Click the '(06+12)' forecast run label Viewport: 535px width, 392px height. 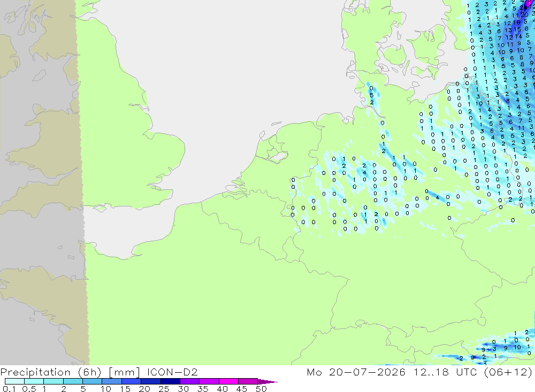pos(508,372)
